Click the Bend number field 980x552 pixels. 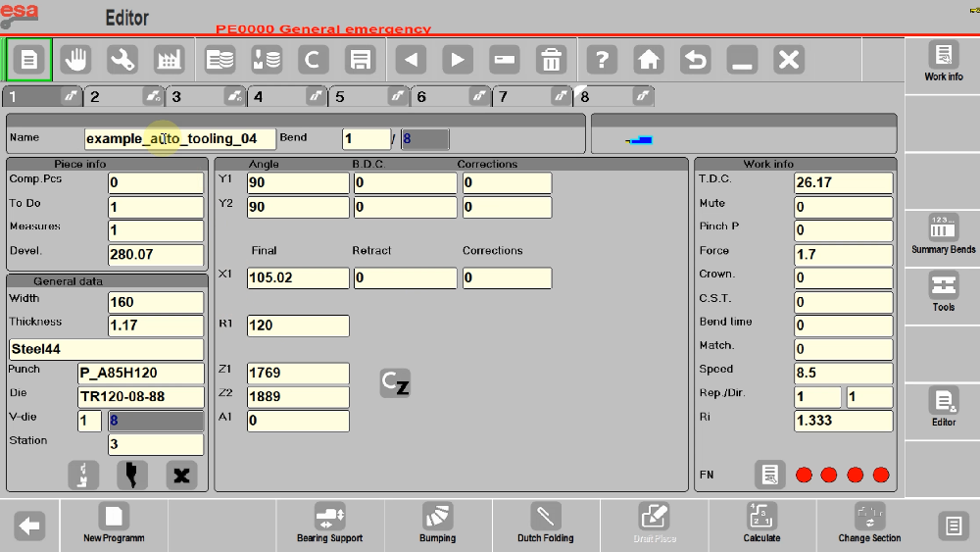[367, 139]
